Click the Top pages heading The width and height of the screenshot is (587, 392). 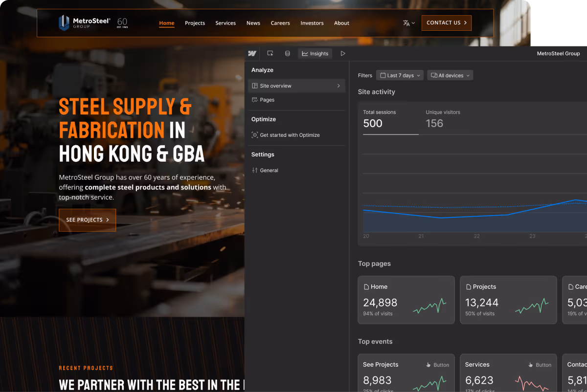[374, 263]
